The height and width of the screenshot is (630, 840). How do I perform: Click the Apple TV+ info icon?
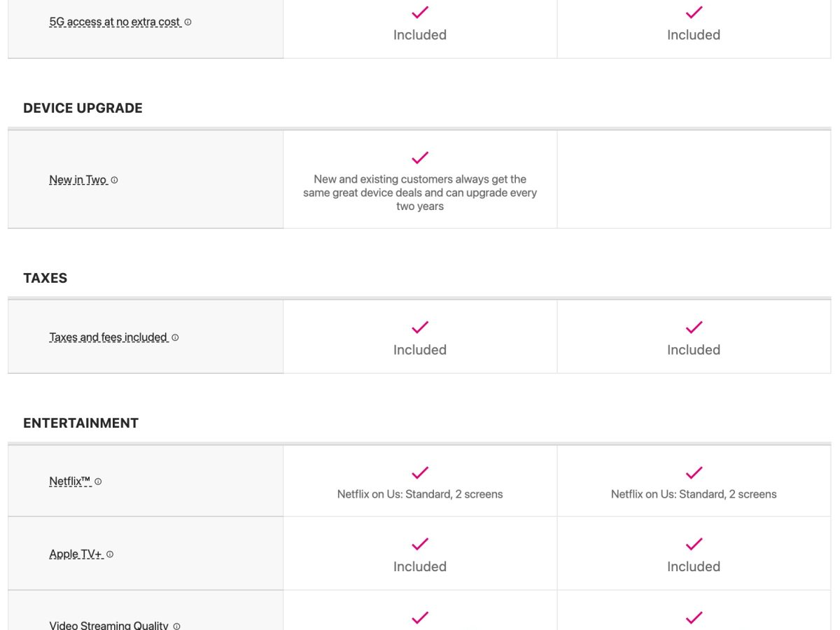[x=110, y=554]
